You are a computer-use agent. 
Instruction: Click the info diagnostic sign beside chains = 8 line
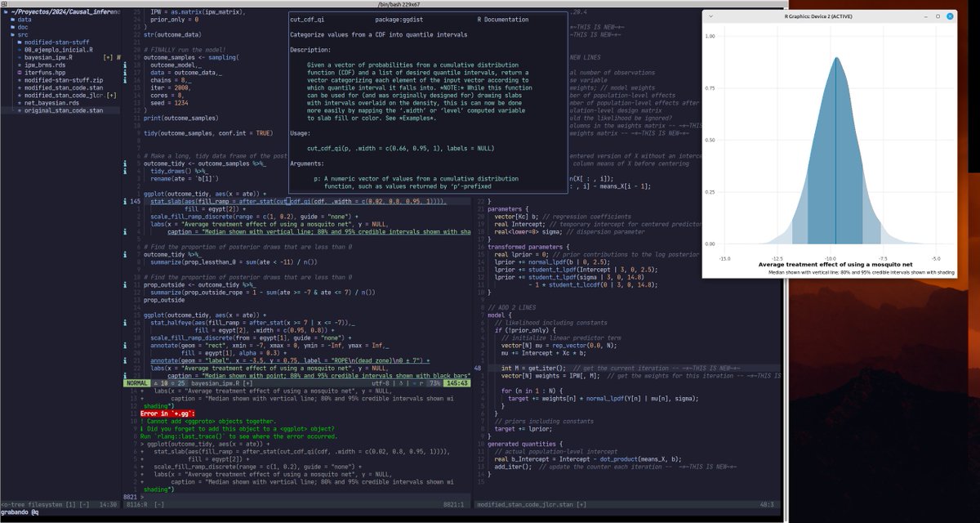[x=124, y=81]
